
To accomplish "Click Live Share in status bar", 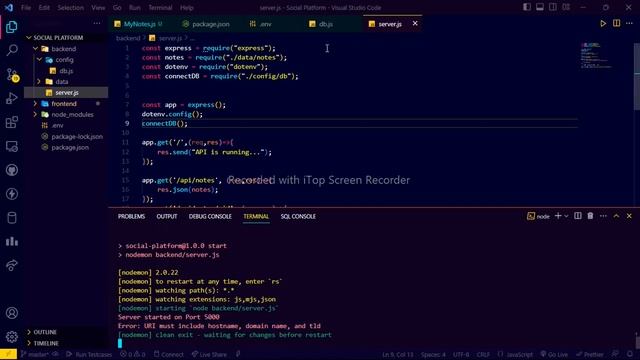I will pos(209,354).
